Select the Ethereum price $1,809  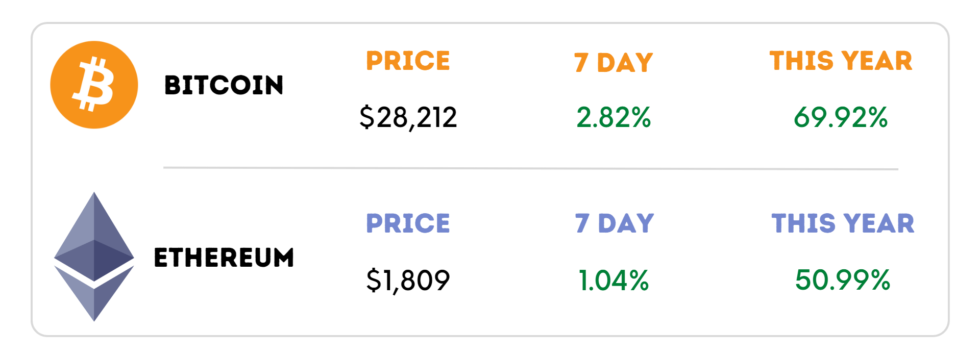click(408, 280)
